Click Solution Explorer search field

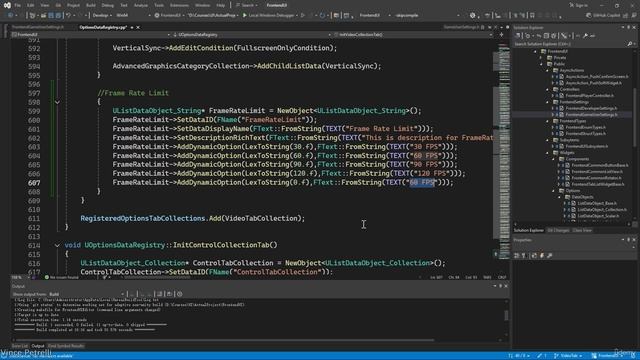570,44
